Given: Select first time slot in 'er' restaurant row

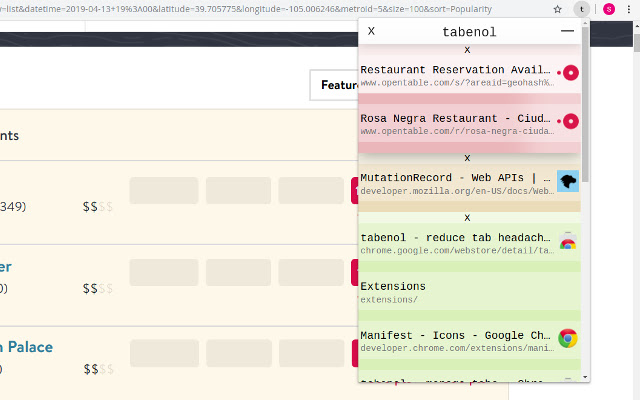Looking at the screenshot, I should [164, 272].
